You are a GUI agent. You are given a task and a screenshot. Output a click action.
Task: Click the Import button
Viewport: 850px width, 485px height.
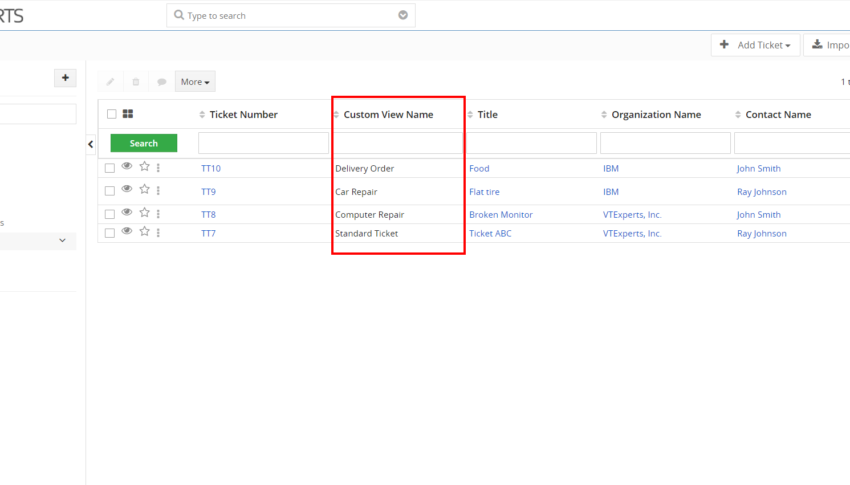tap(827, 45)
